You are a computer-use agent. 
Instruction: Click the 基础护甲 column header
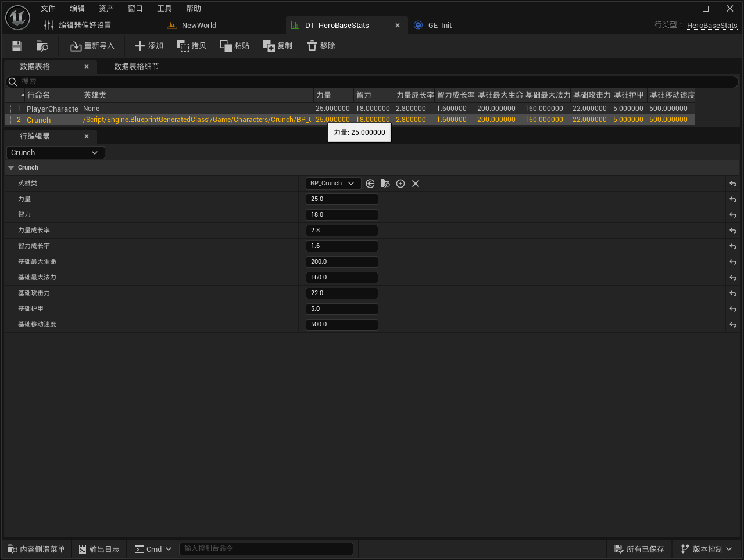(629, 95)
